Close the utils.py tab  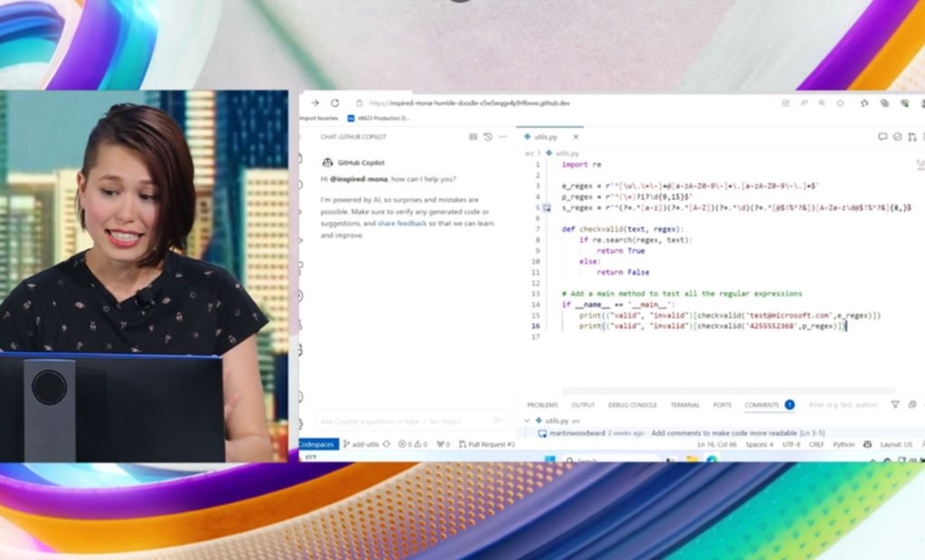(x=575, y=137)
